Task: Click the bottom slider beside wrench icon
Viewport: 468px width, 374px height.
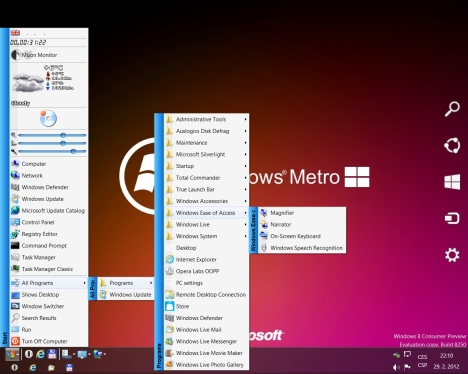Action: (x=52, y=151)
